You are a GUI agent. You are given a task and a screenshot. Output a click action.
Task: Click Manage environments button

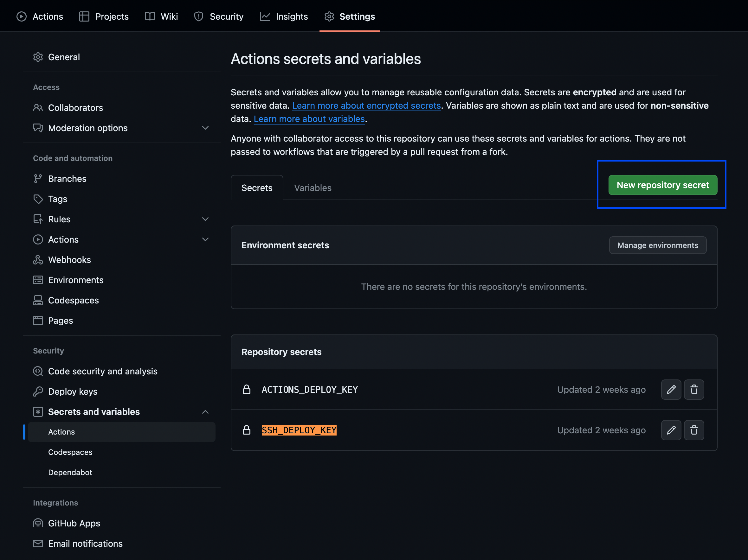(657, 245)
